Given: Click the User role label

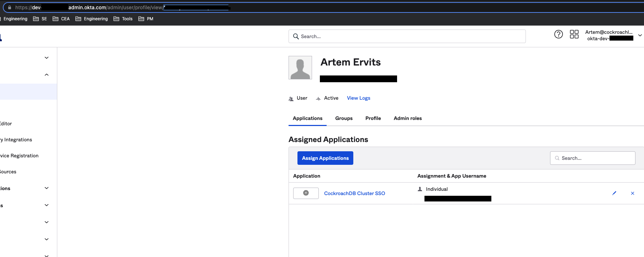Looking at the screenshot, I should point(302,98).
